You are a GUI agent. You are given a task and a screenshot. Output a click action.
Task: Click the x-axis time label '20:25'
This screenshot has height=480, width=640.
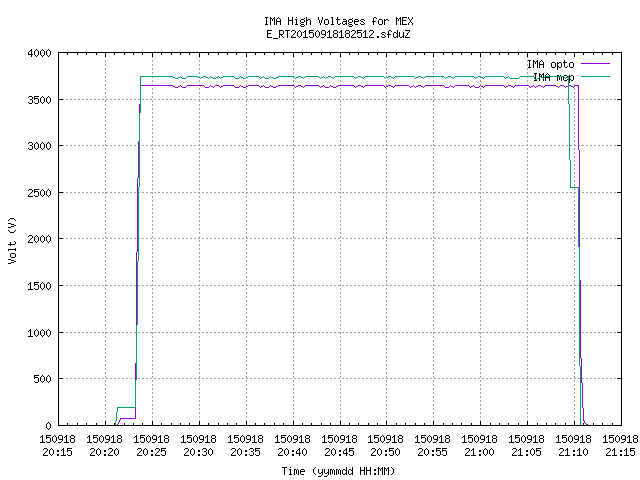(x=151, y=452)
